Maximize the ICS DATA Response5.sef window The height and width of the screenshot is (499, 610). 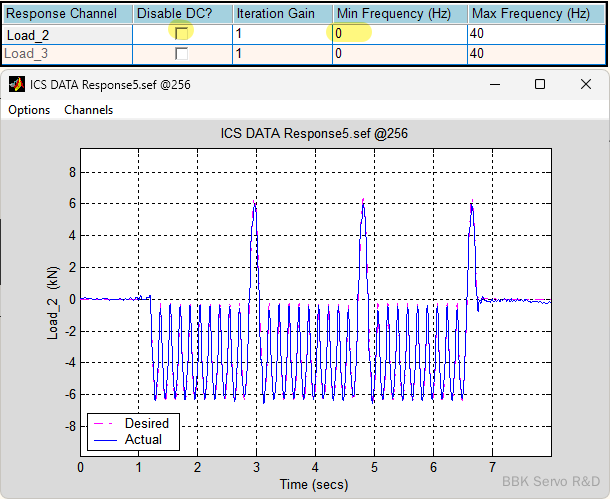click(x=540, y=85)
